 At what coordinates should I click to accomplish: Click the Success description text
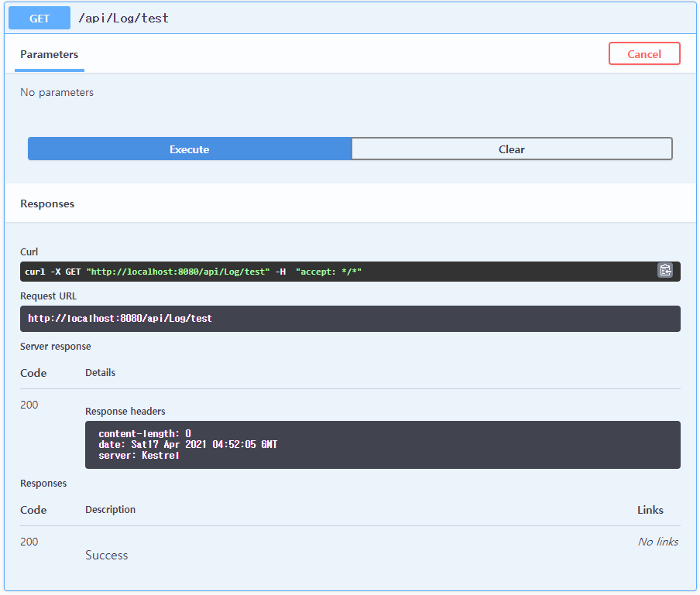[106, 555]
